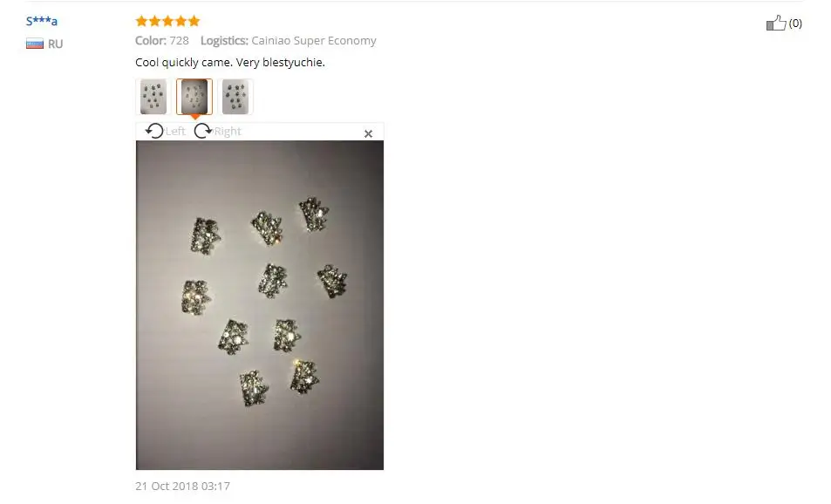Click the enlarged crown charms photo

pyautogui.click(x=260, y=305)
